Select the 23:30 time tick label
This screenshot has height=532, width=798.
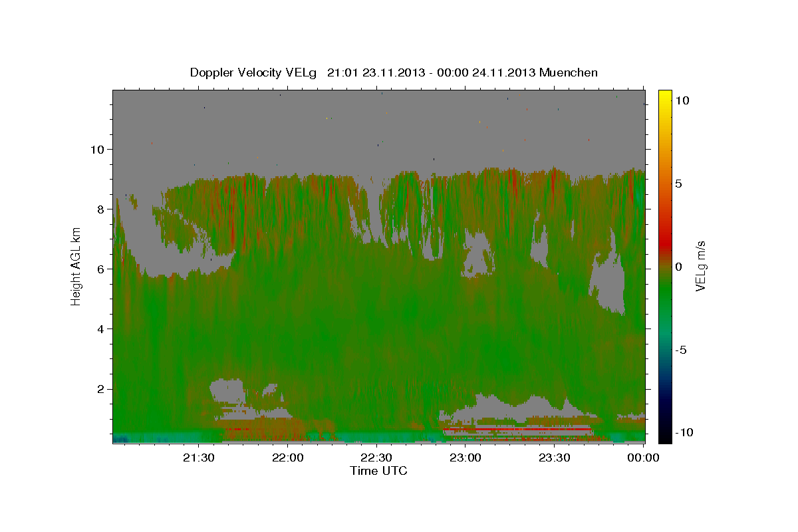[555, 458]
